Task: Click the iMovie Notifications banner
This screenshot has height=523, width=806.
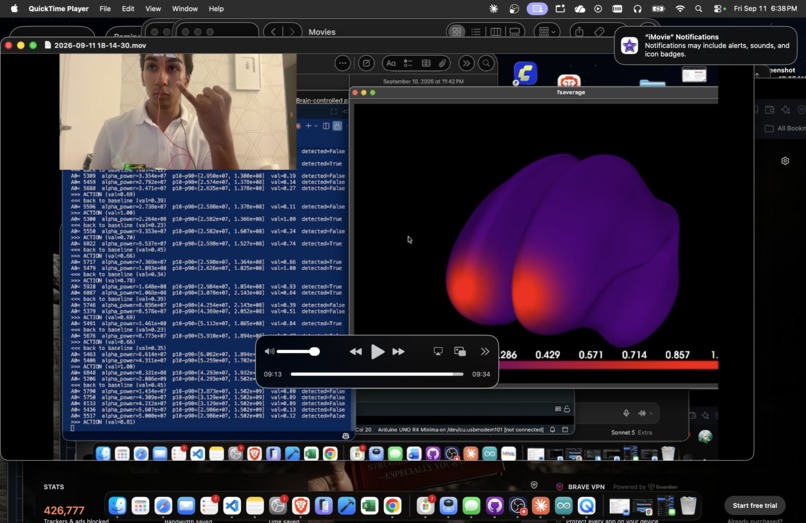Action: coord(705,46)
